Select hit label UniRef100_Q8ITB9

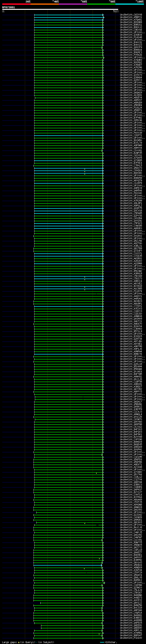pos(131,249)
